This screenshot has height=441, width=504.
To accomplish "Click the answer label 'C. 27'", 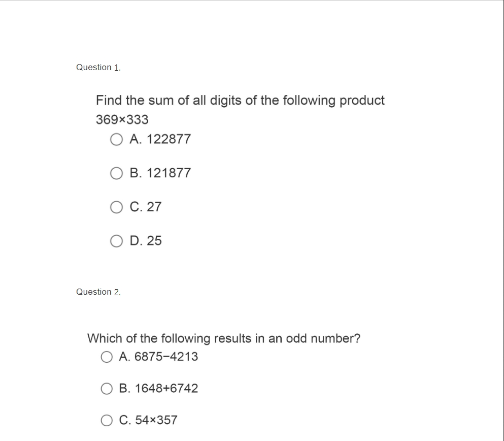I will [145, 207].
